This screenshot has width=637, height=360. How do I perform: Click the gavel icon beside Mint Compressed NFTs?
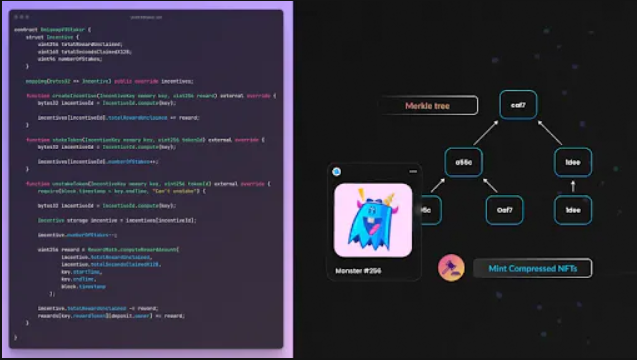pos(451,267)
